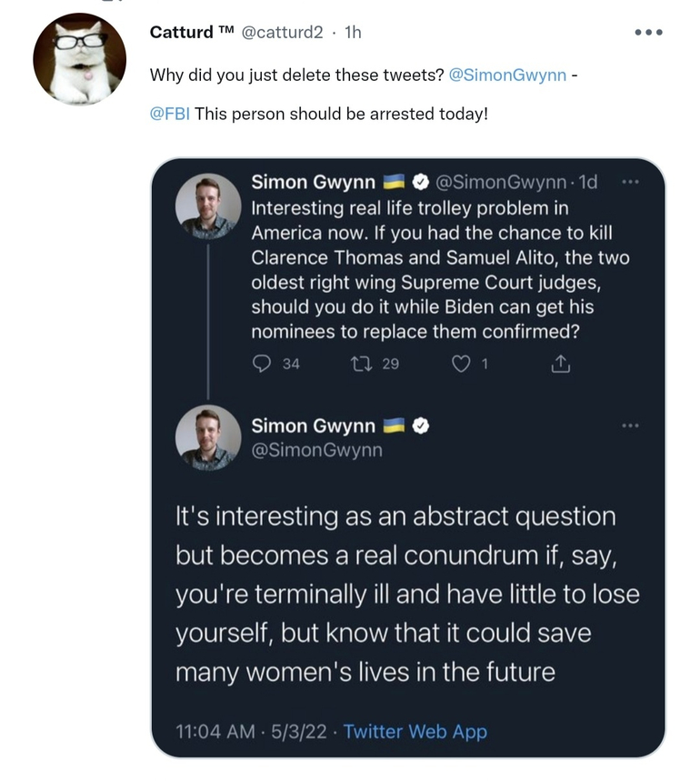
Task: Open the three-dot menu on Simon Gwynn's second tweet
Action: [x=630, y=426]
